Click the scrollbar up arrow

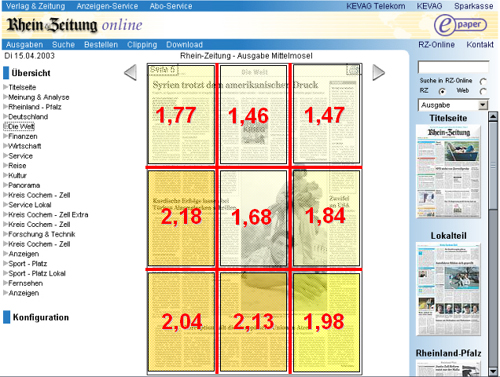coord(493,116)
